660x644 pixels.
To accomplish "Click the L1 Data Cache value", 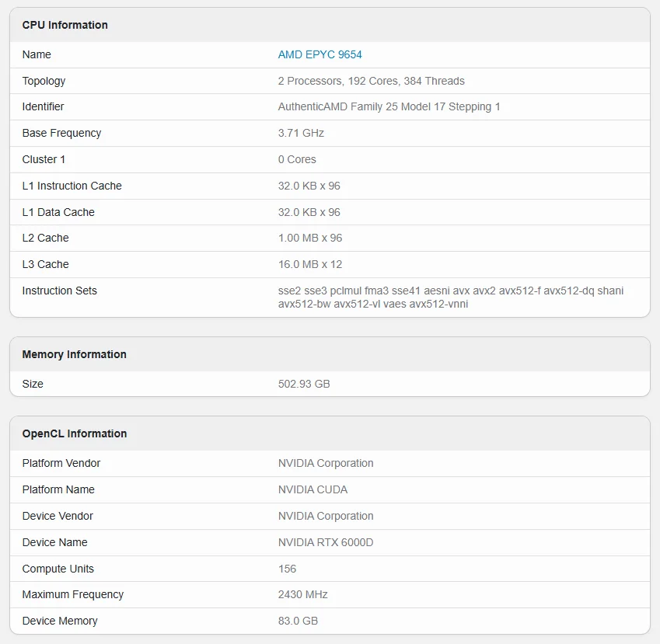I will [306, 212].
